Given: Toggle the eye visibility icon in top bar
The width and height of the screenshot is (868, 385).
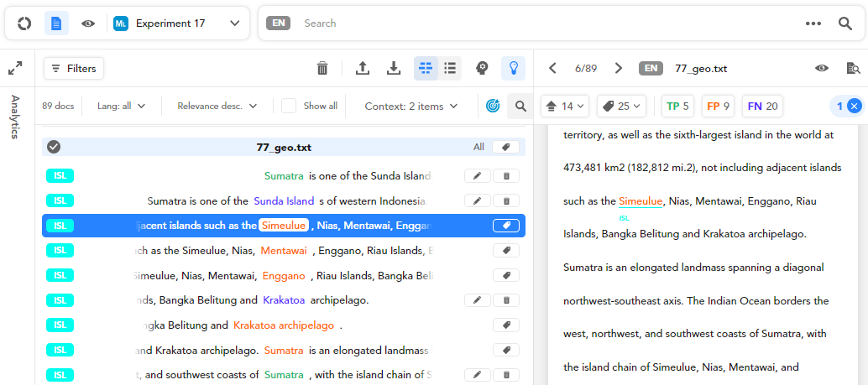Looking at the screenshot, I should [x=88, y=23].
